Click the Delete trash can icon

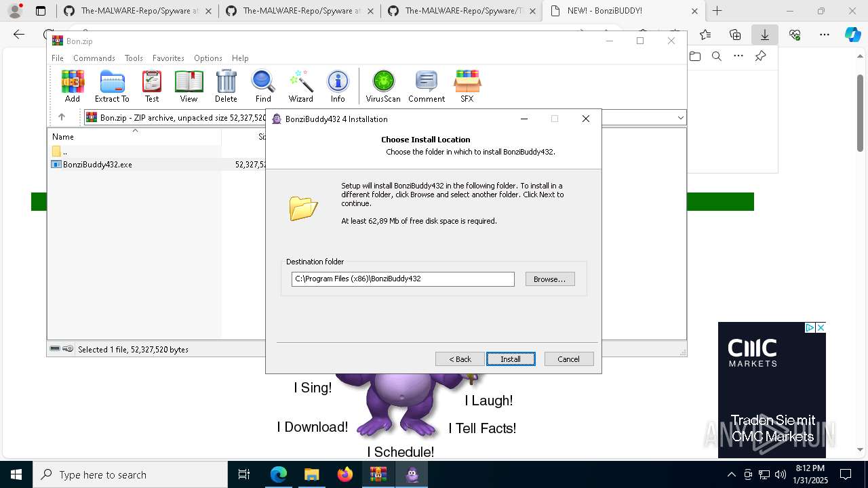226,86
